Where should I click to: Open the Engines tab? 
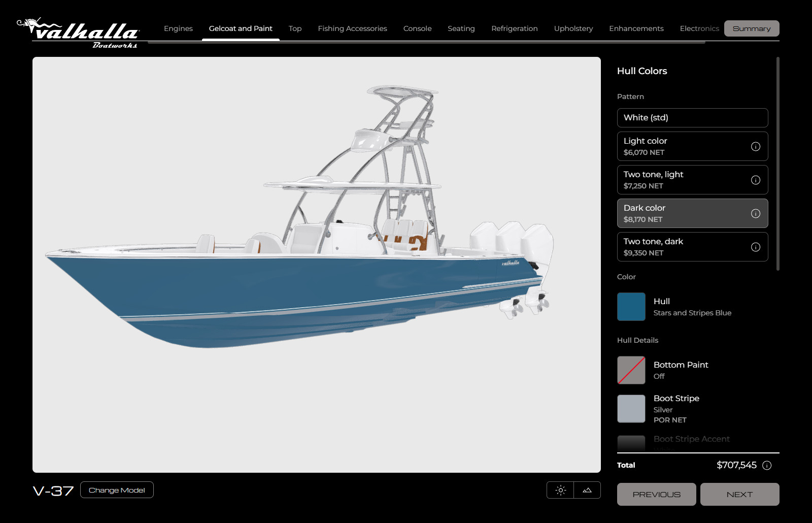(178, 29)
